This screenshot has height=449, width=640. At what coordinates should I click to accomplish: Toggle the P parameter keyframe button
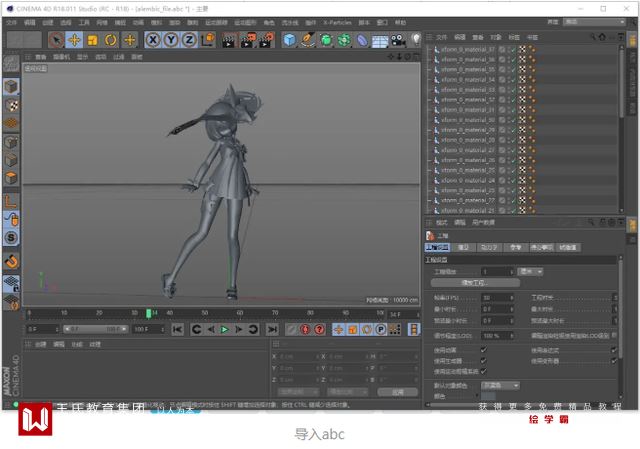click(380, 329)
